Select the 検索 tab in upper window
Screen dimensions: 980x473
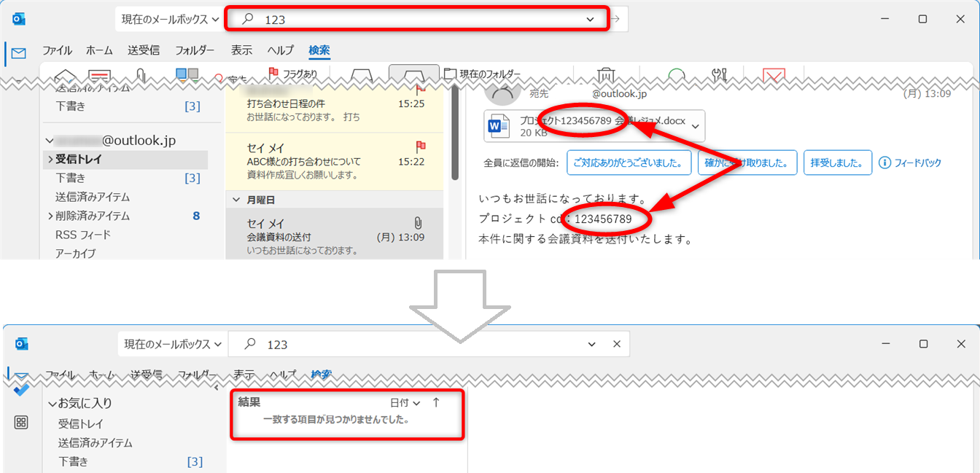point(319,50)
